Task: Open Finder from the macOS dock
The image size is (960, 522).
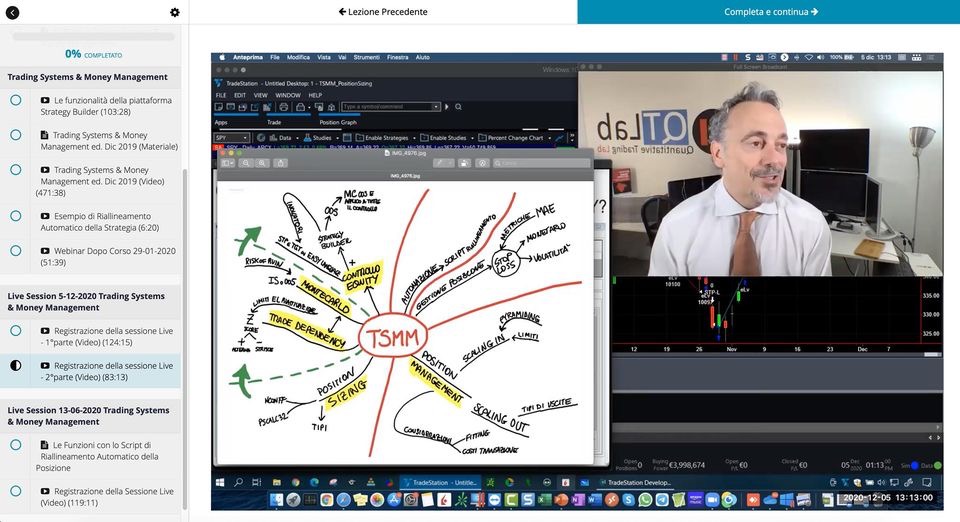Action: pyautogui.click(x=277, y=500)
